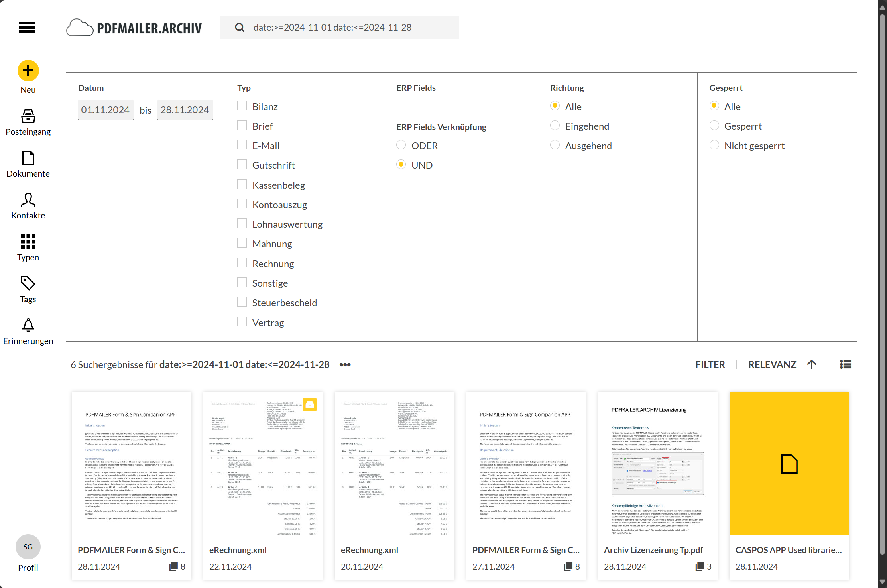The width and height of the screenshot is (887, 588).
Task: Click ERP Fields header
Action: click(416, 88)
